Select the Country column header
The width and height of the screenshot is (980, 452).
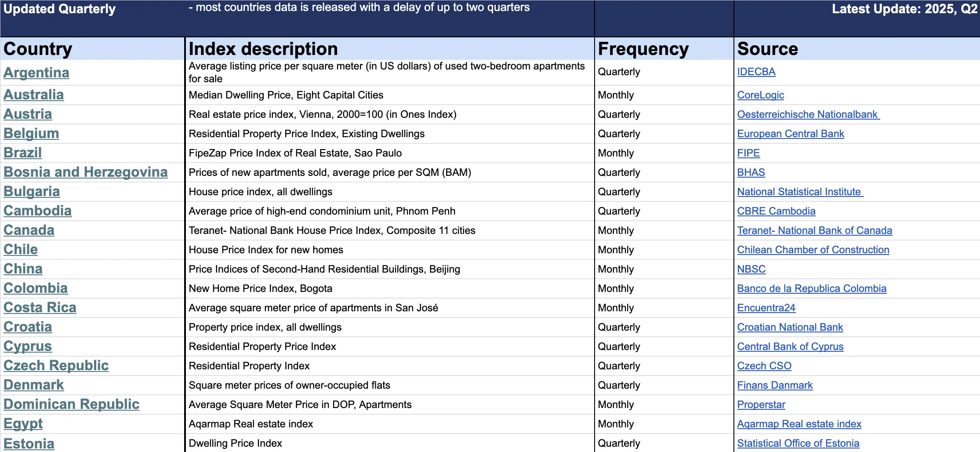tap(37, 49)
